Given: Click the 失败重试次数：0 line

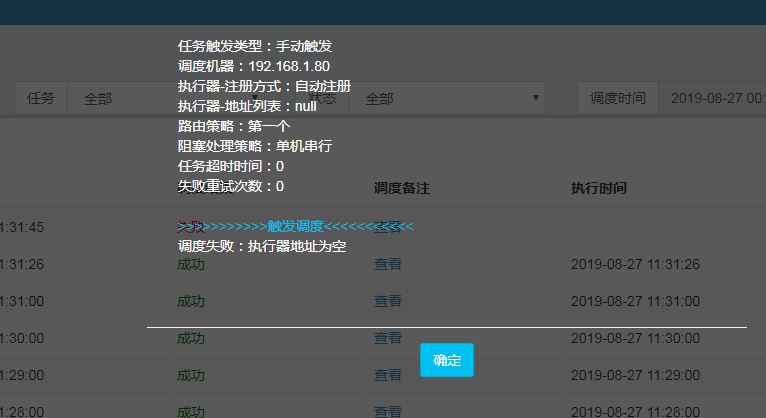Looking at the screenshot, I should (x=231, y=186).
